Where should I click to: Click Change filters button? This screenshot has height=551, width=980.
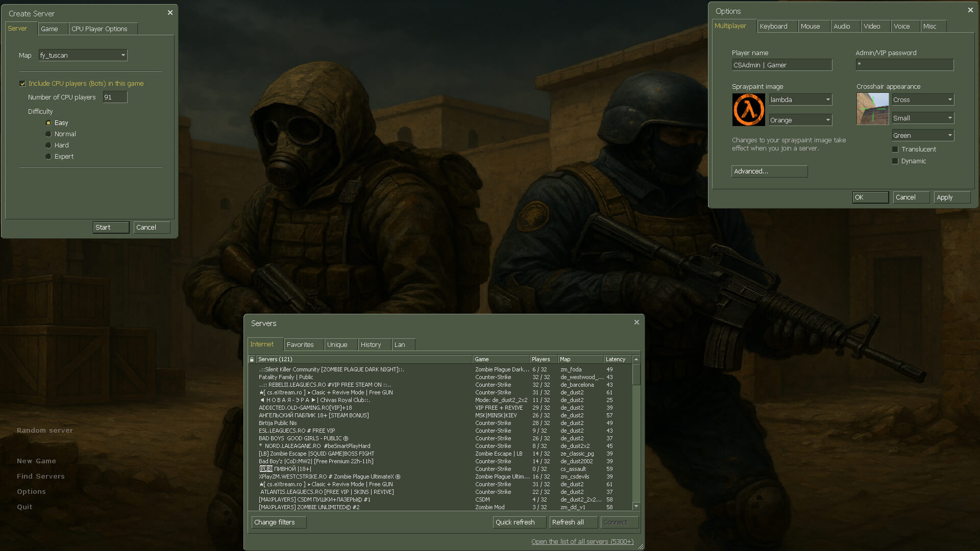[x=279, y=522]
